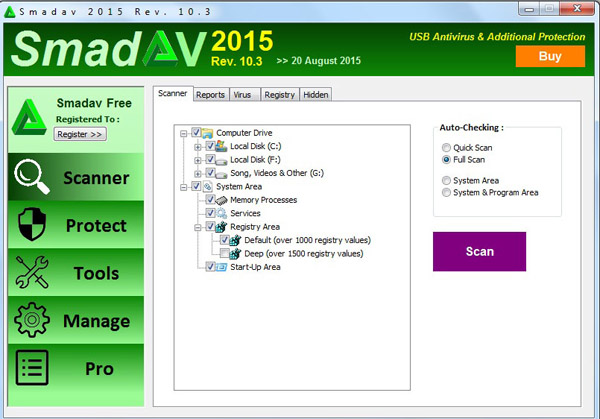The height and width of the screenshot is (419, 600).
Task: Select the Scanner tab
Action: (x=173, y=93)
